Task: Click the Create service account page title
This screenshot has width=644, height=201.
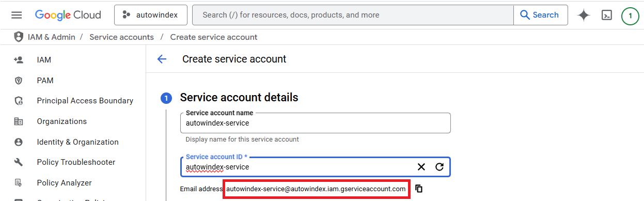Action: tap(234, 59)
